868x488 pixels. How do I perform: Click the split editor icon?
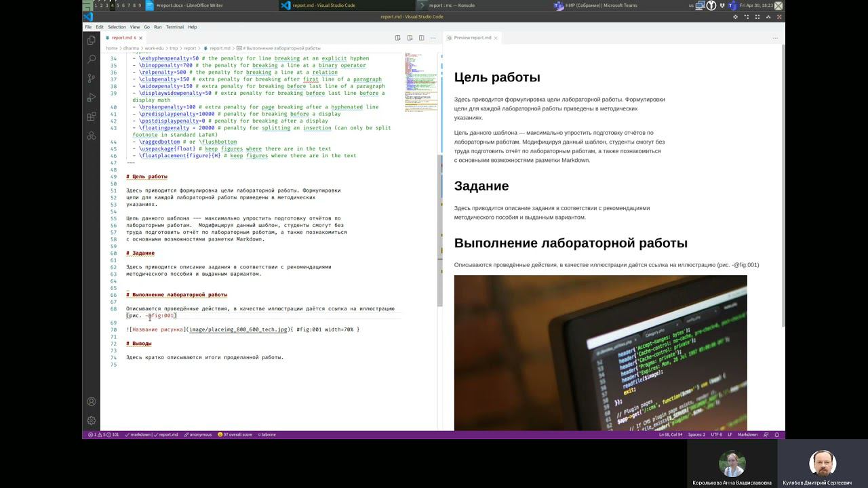tap(421, 38)
